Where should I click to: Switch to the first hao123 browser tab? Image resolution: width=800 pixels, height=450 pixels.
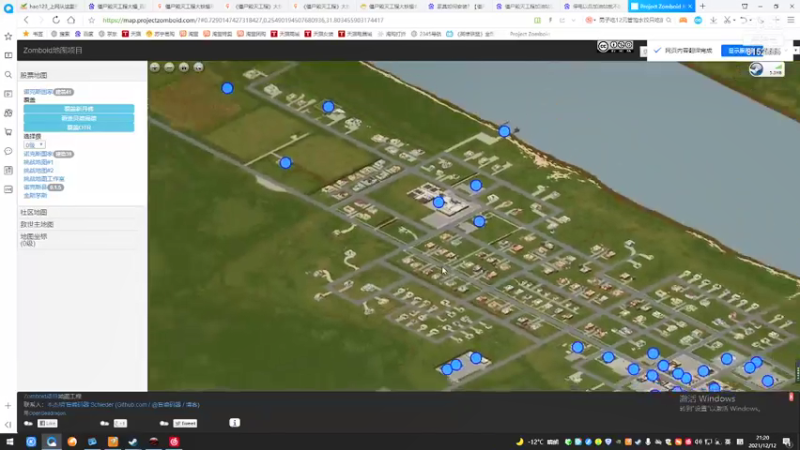(49, 6)
